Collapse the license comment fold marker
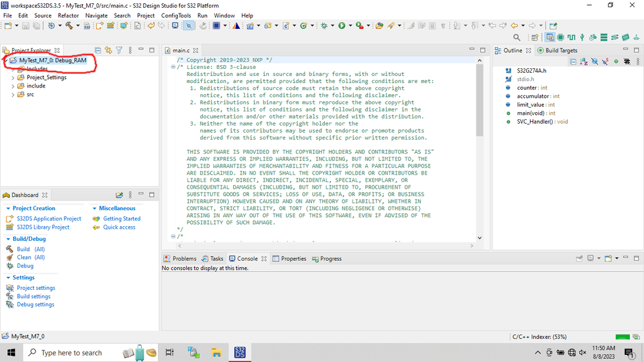 (x=173, y=67)
